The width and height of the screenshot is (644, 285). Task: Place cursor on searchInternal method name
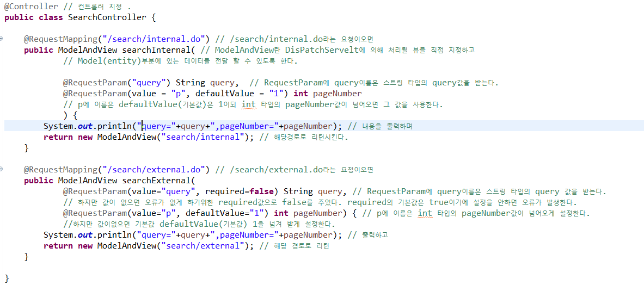156,51
